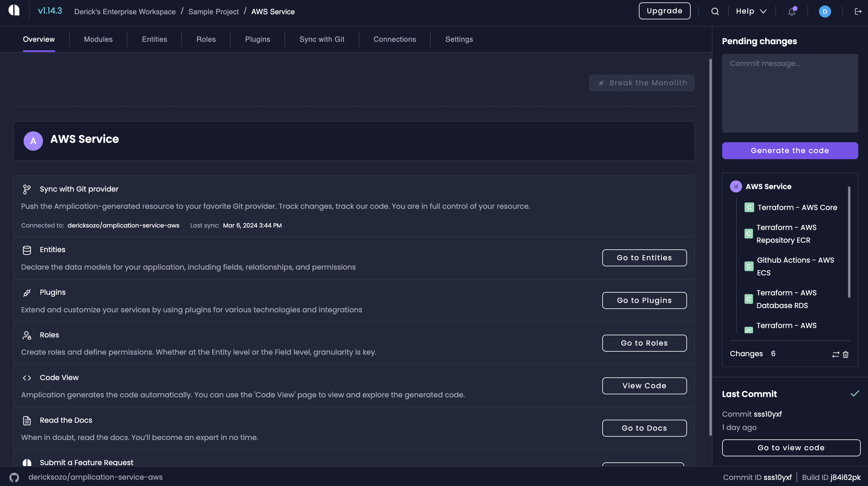The image size is (868, 486).
Task: Select Terraform - AWS Core change
Action: [791, 207]
